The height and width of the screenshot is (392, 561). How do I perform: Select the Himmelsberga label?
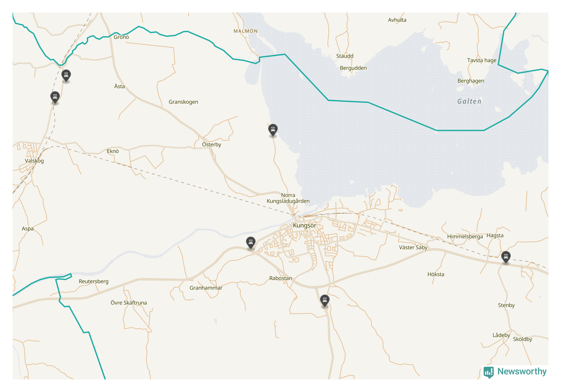(465, 236)
